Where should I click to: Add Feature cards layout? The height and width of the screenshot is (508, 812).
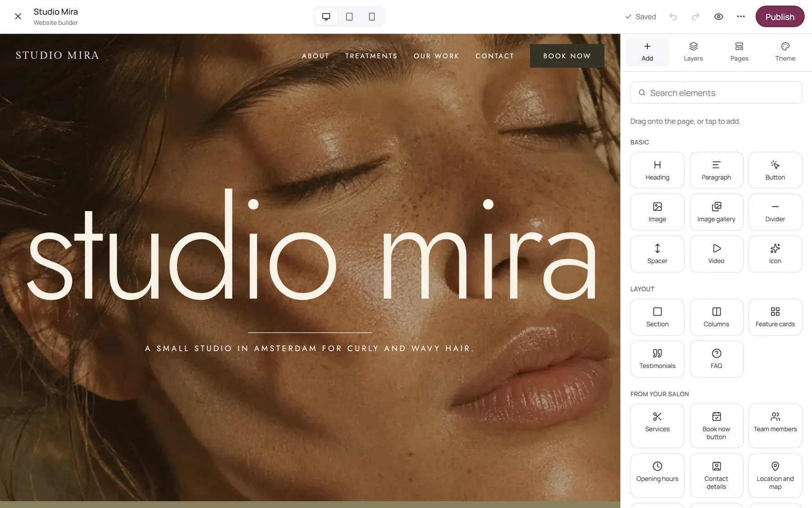pyautogui.click(x=775, y=317)
